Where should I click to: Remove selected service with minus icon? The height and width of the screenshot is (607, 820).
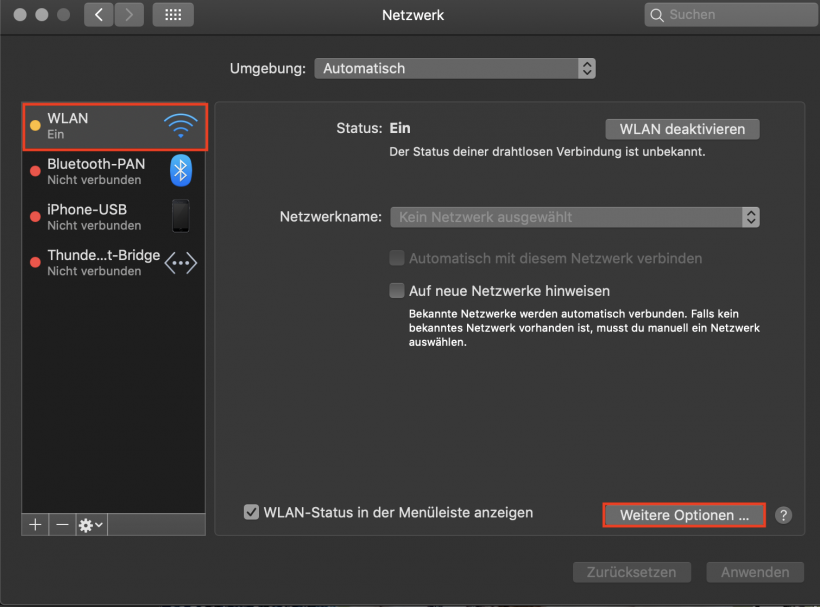click(62, 524)
